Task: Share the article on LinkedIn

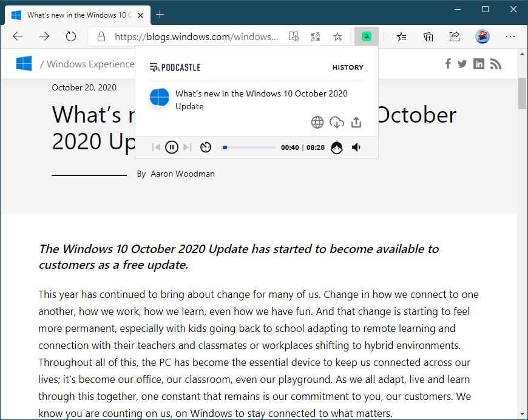Action: (478, 64)
